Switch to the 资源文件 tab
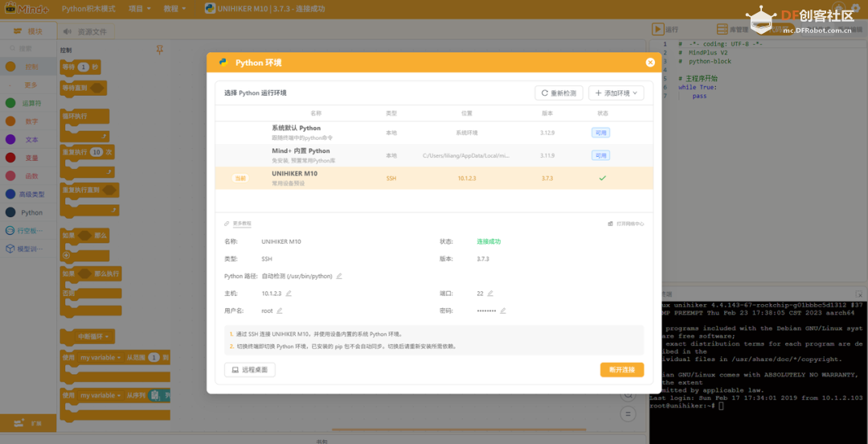 pos(85,31)
